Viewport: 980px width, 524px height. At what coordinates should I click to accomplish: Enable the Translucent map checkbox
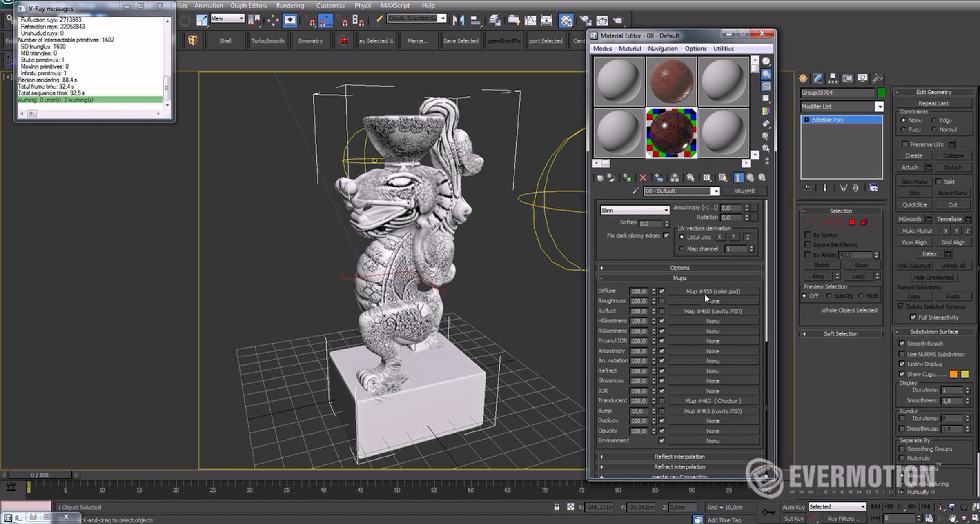[661, 401]
